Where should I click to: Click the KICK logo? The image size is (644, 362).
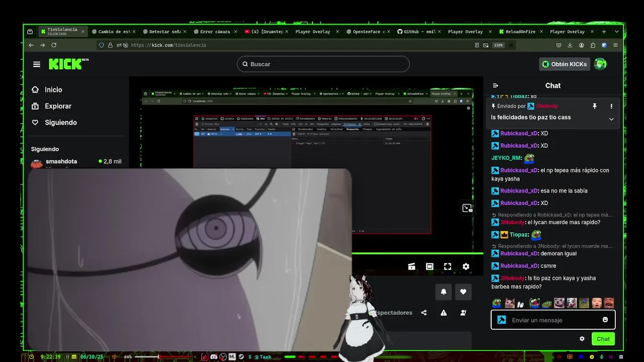tap(68, 64)
